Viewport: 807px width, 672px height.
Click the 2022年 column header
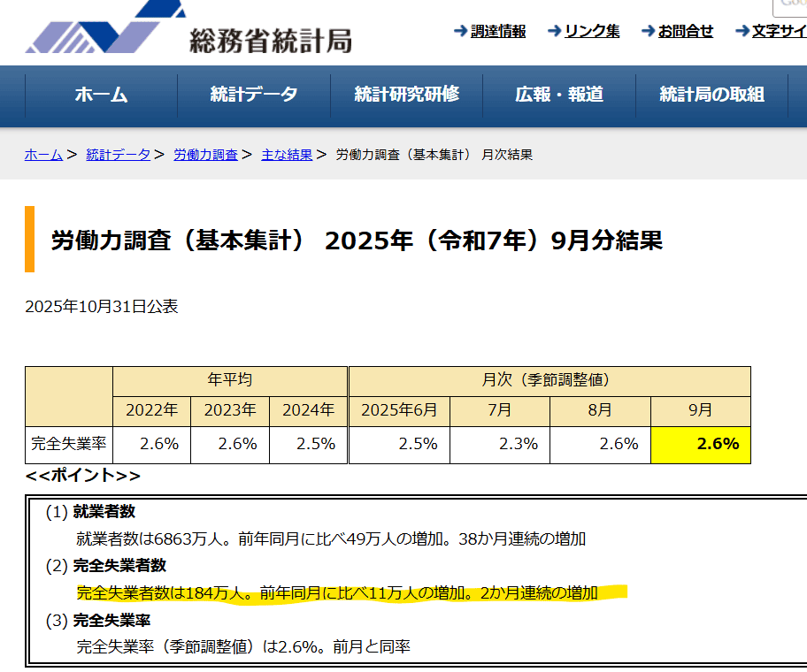[152, 411]
